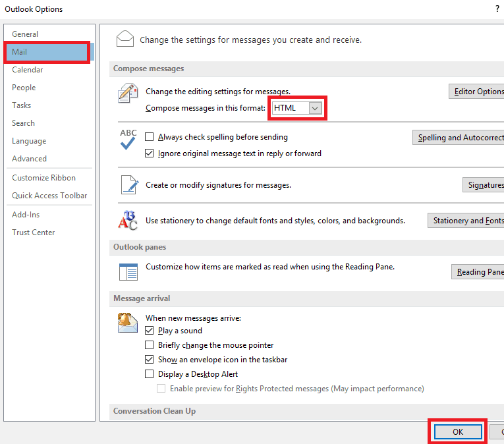Click the Reading Pane button
The image size is (504, 444).
478,271
